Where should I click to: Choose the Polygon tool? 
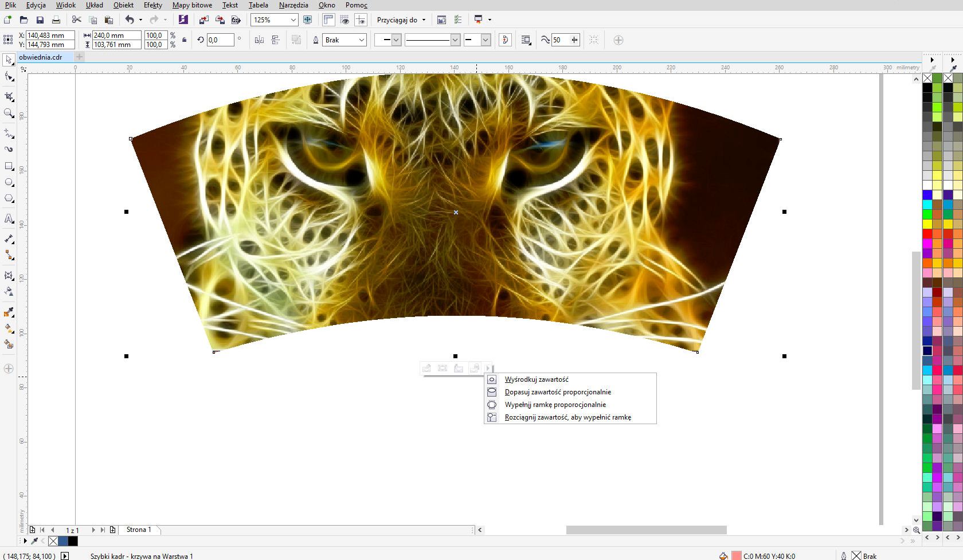9,199
